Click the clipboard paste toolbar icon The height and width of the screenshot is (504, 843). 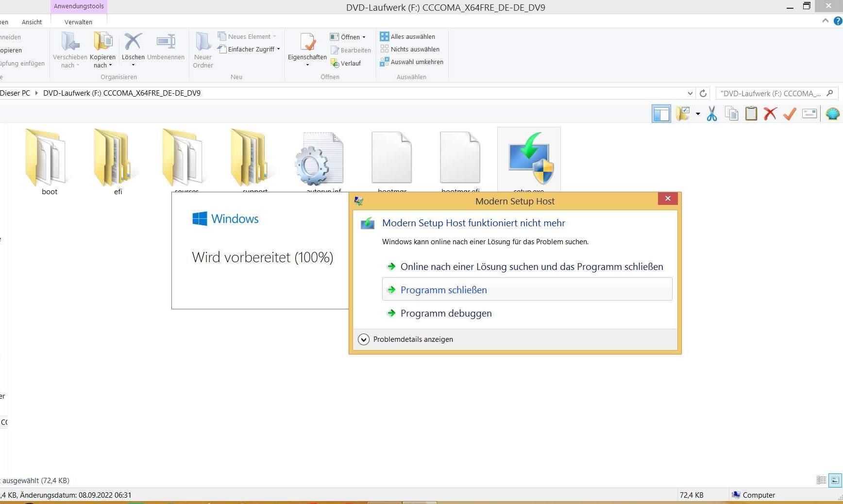(751, 114)
